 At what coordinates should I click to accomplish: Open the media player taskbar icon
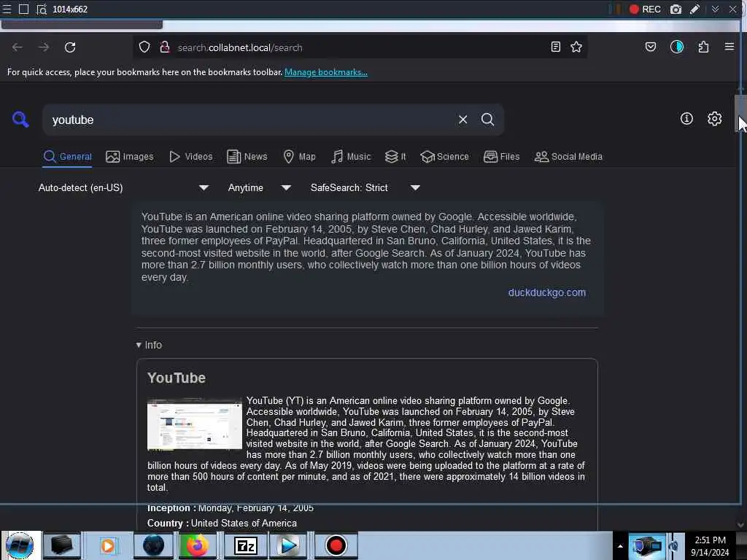[107, 545]
